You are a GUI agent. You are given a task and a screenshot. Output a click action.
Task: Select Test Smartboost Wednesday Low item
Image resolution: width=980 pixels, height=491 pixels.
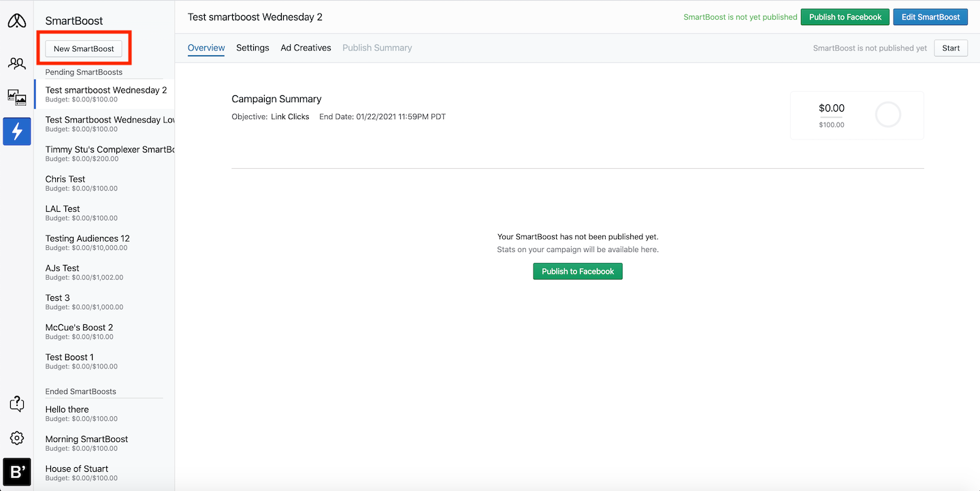point(105,124)
